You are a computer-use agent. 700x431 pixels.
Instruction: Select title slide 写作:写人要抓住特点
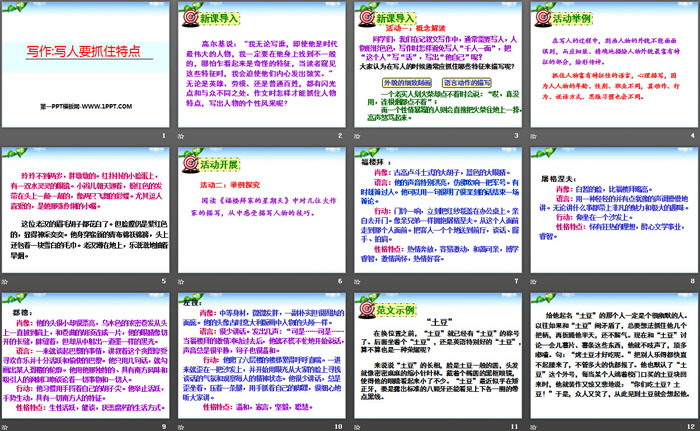87,65
